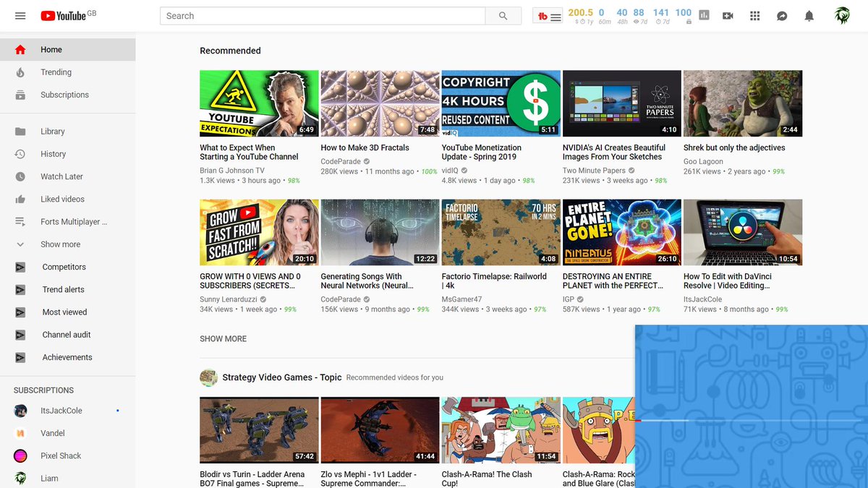Play GROW WITH 0 VIEWS thumbnail
Image resolution: width=868 pixels, height=488 pixels.
coord(260,233)
